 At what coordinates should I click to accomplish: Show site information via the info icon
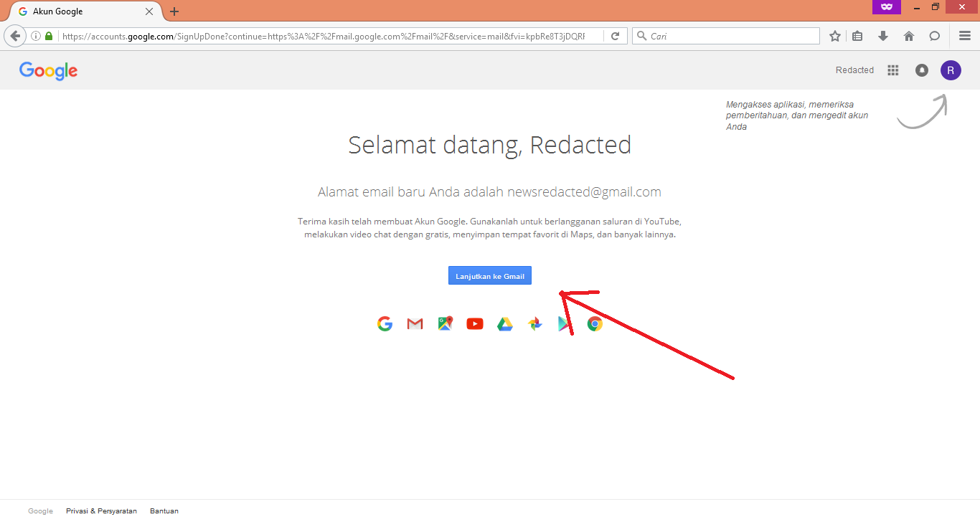tap(36, 36)
